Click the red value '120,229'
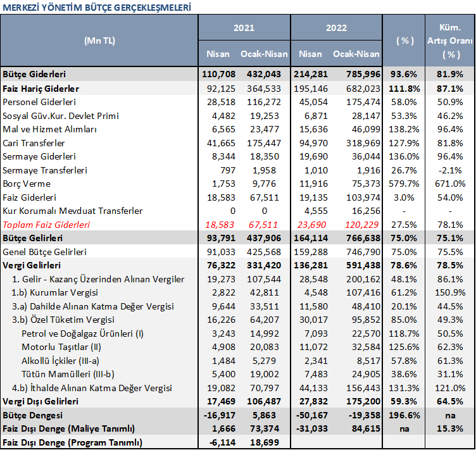This screenshot has height=450, width=476. click(x=362, y=225)
